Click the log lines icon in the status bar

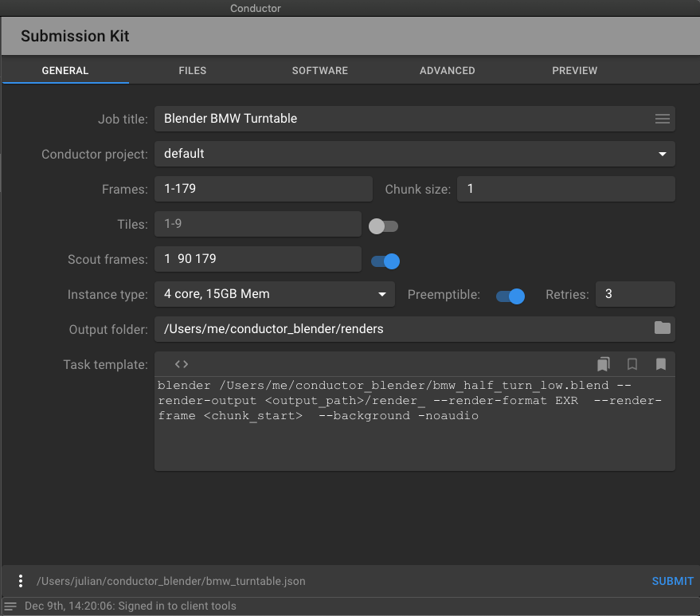pos(10,606)
